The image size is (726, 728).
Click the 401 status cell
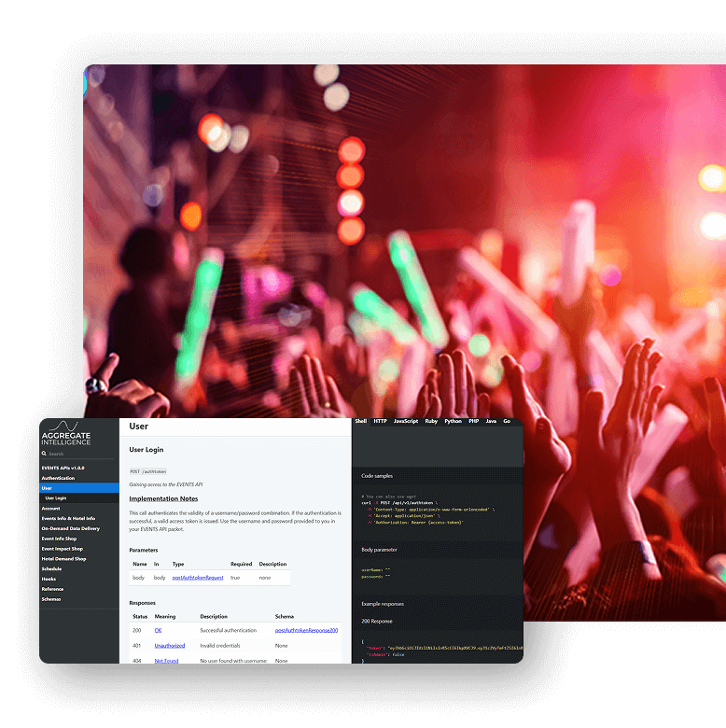(136, 646)
